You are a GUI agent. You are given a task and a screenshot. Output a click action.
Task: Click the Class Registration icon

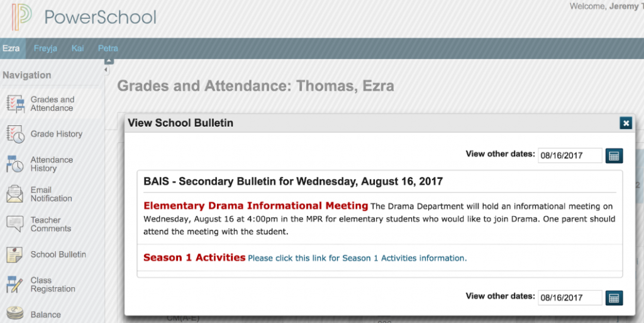[x=15, y=285]
